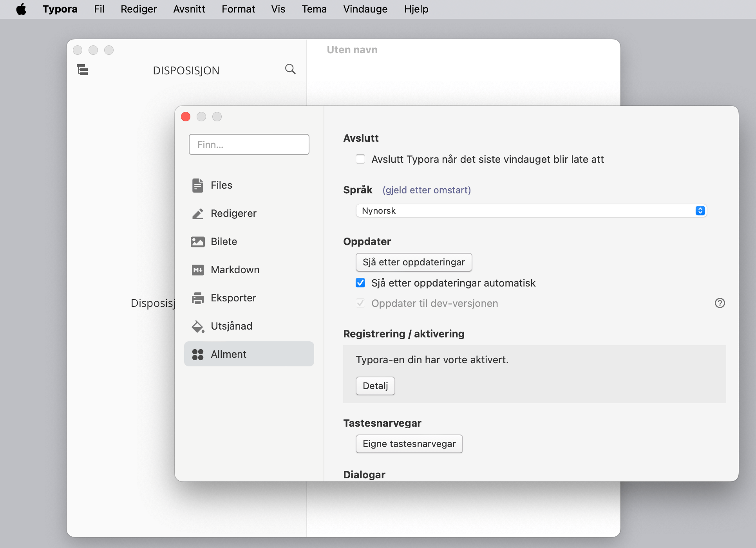Select the Bilete preferences icon
This screenshot has width=756, height=548.
coord(197,242)
